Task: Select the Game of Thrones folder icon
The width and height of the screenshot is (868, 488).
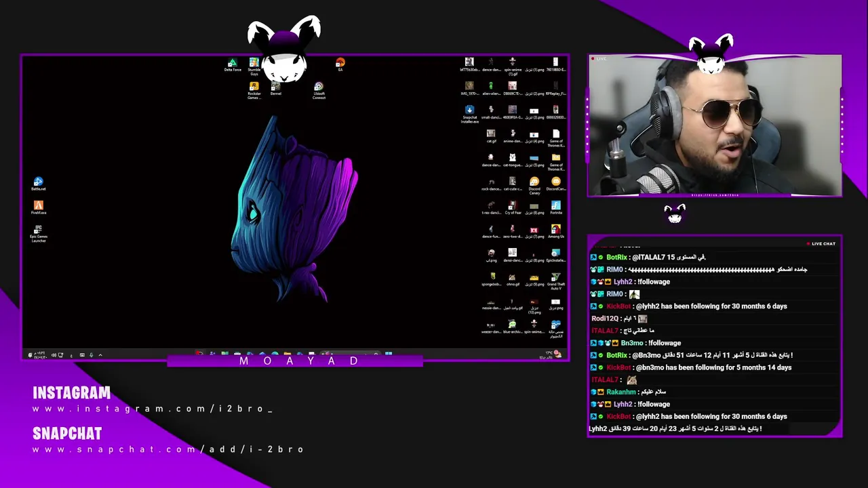Action: point(556,161)
